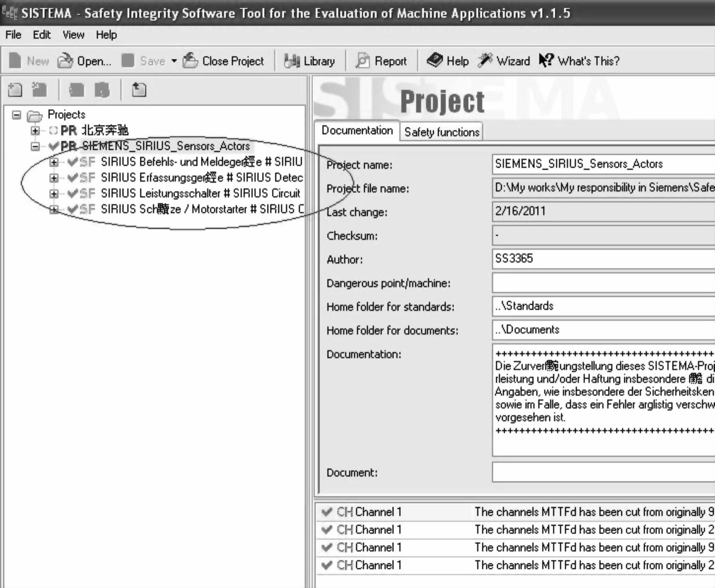Click the Project file name field

(604, 188)
